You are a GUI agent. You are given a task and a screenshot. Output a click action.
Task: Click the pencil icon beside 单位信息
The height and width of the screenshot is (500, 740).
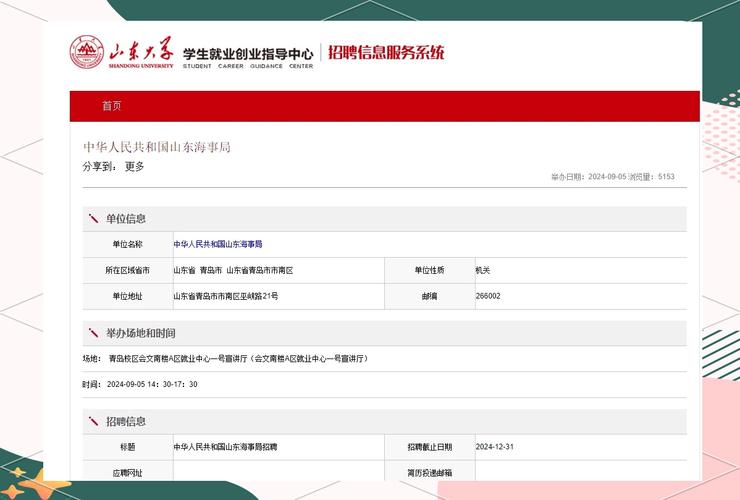[x=93, y=219]
